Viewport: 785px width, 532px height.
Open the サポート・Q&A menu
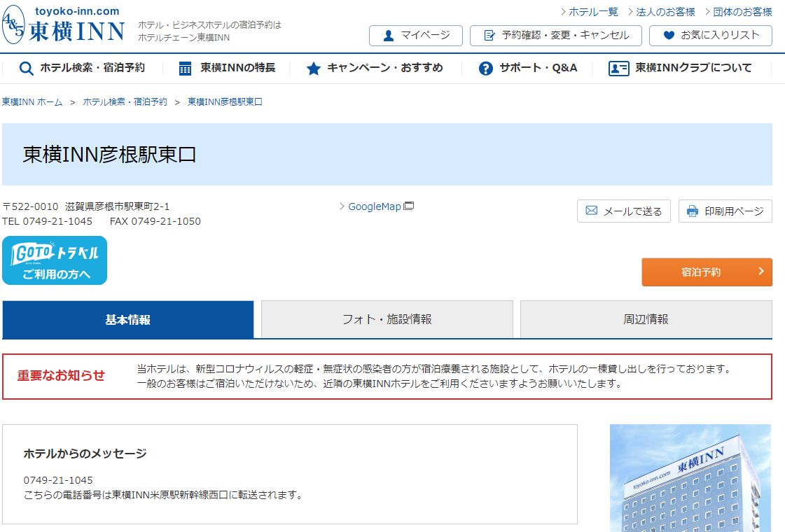point(528,68)
